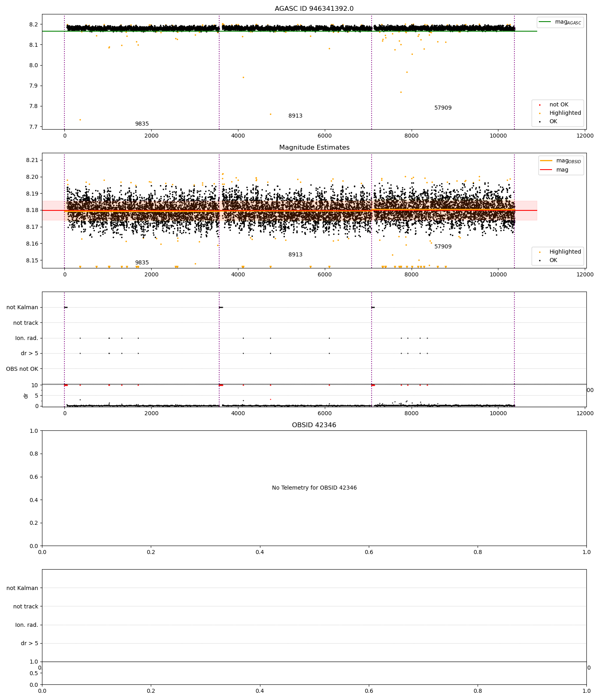The image size is (600, 700).
Task: Select 'not track' label in the third panel
Action: pos(26,323)
